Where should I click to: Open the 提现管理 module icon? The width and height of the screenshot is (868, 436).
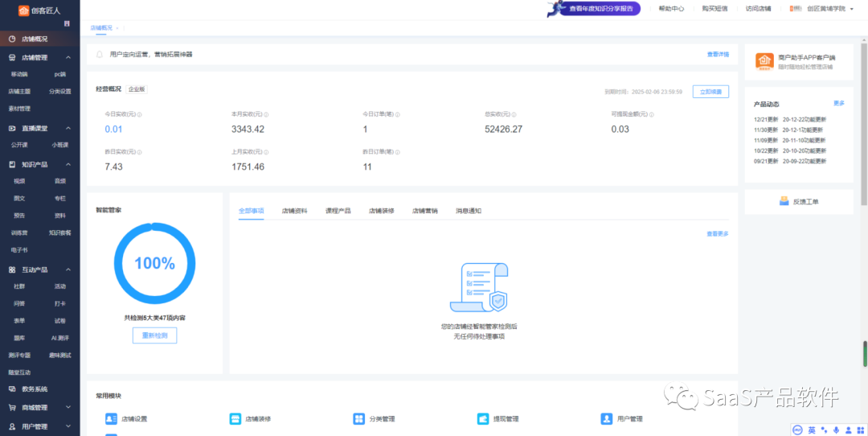pos(483,419)
